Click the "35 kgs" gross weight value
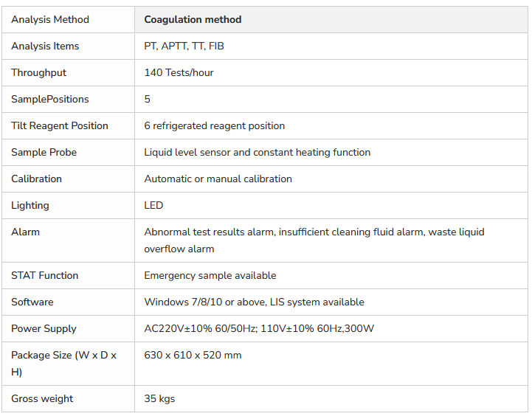Image resolution: width=532 pixels, height=419 pixels. 159,399
